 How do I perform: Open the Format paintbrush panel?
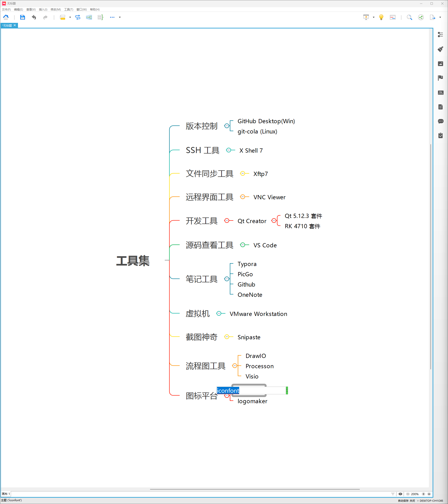coord(441,49)
